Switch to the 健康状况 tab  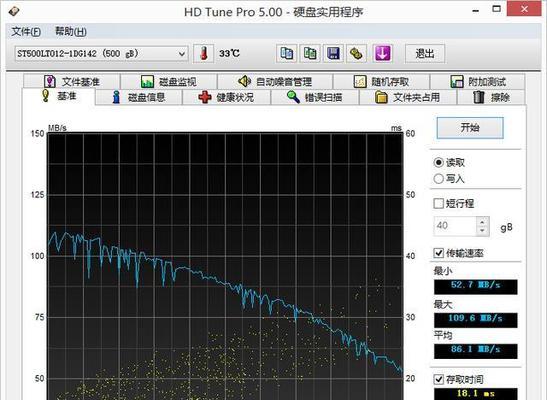(226, 97)
